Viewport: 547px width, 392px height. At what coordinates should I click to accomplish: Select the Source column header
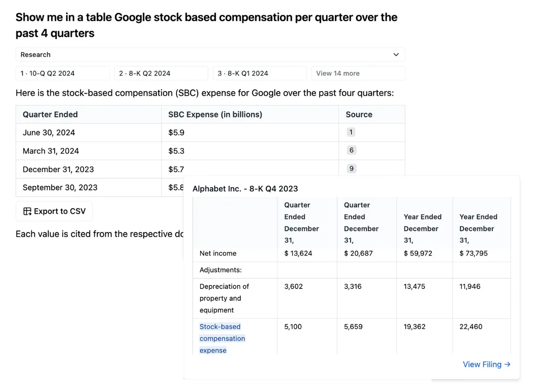[359, 114]
